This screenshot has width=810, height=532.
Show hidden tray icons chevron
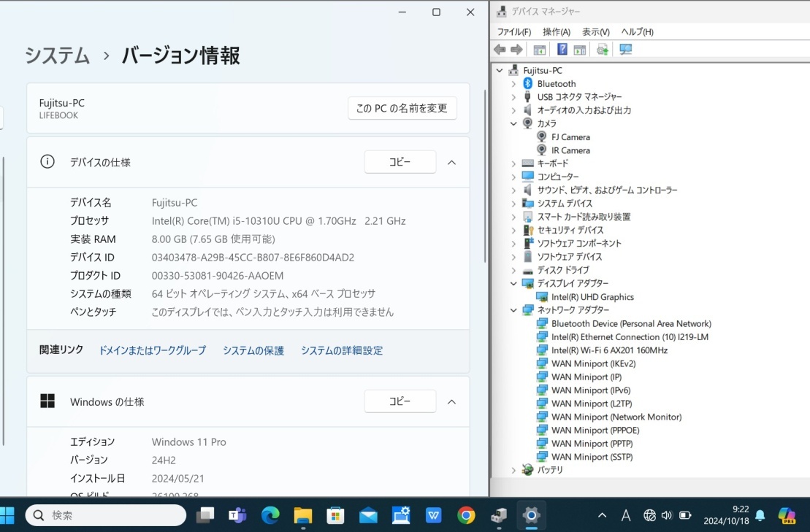pyautogui.click(x=602, y=515)
